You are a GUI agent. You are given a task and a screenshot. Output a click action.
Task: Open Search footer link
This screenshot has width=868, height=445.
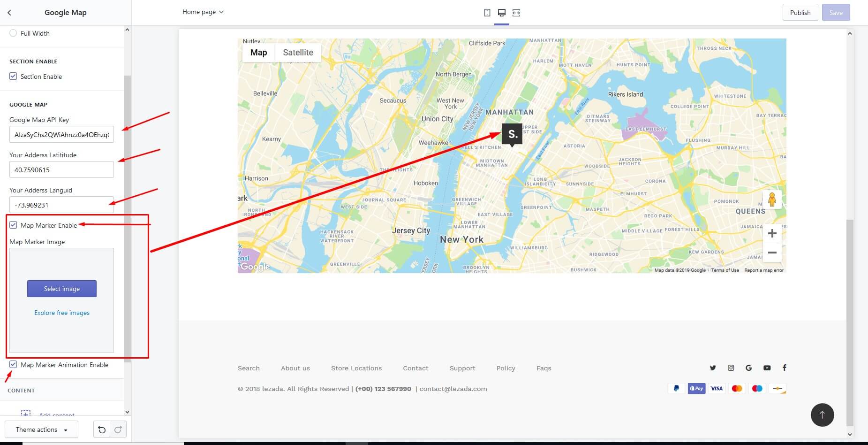[x=249, y=368]
